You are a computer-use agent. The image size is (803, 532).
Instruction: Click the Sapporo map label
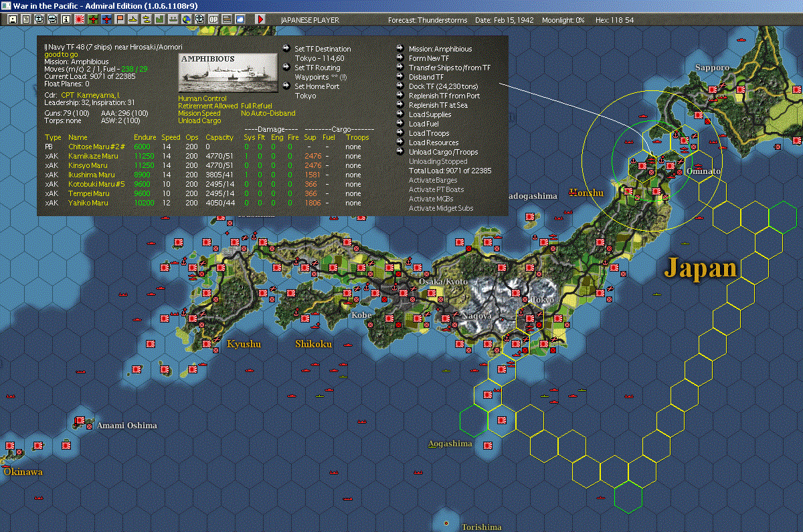(712, 68)
